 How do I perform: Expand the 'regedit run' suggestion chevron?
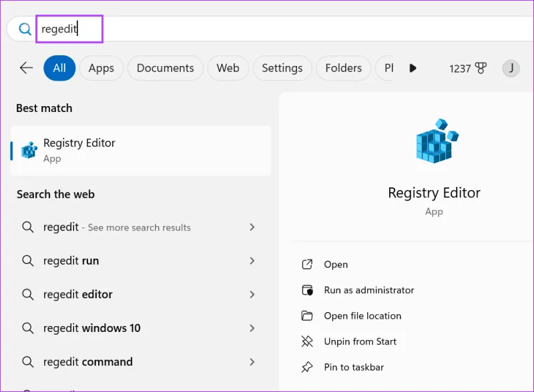pyautogui.click(x=252, y=261)
